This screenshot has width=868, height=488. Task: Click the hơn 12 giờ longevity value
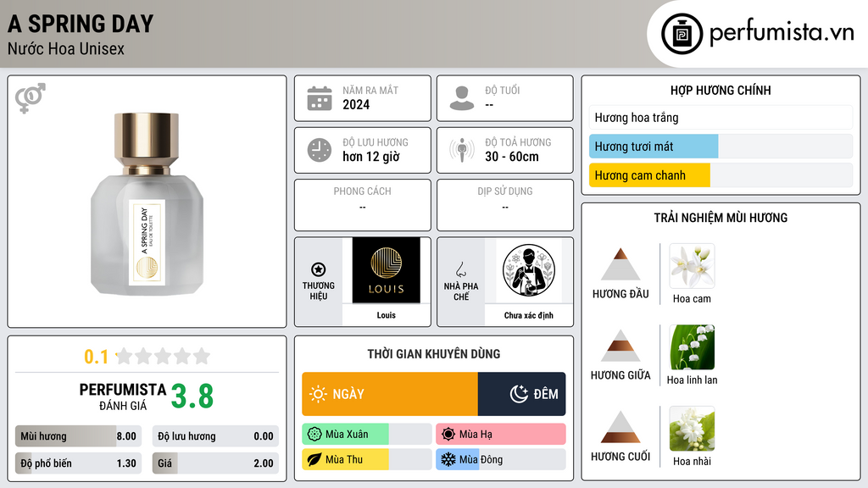(371, 157)
